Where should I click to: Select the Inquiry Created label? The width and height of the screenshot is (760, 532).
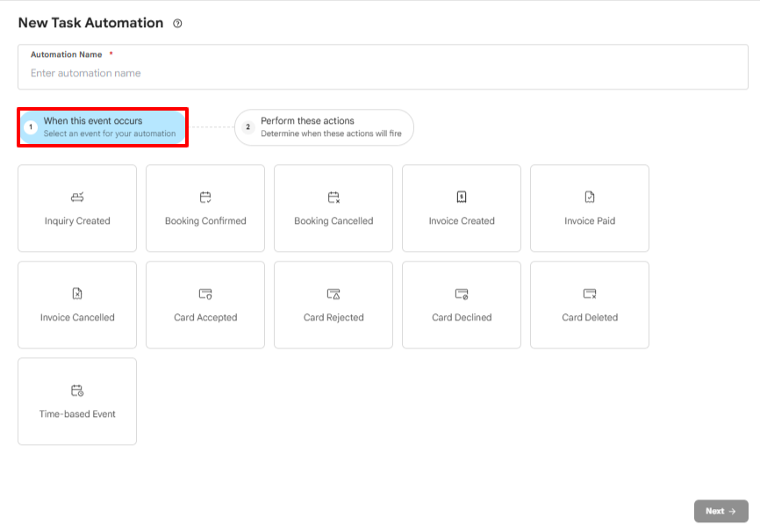[77, 220]
